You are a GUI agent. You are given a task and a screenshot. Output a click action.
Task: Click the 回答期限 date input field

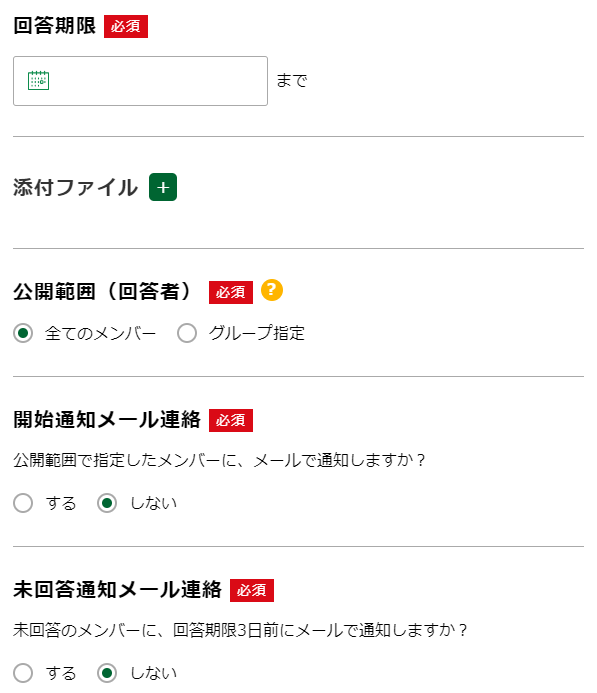click(x=140, y=81)
